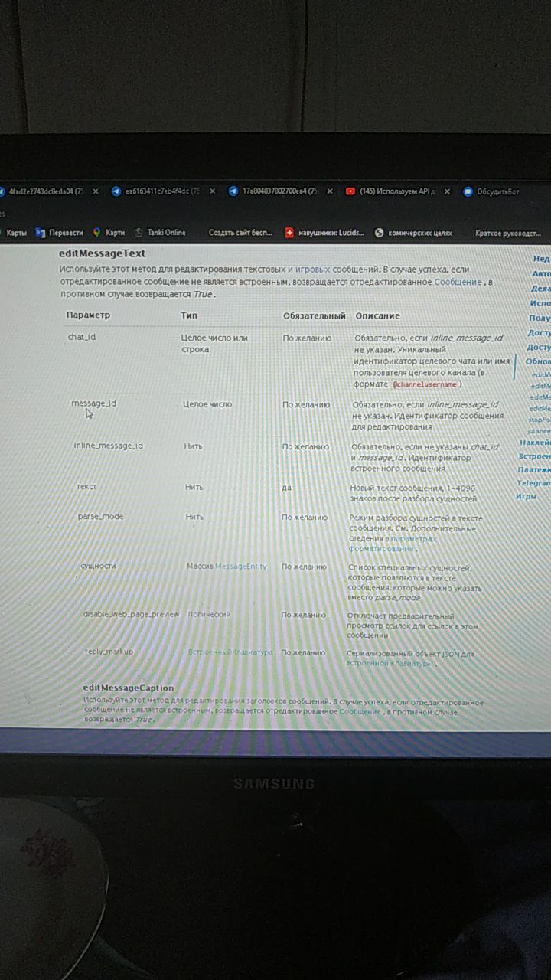
Task: Close the 17a804837802700ea4 tab
Action: pos(330,191)
